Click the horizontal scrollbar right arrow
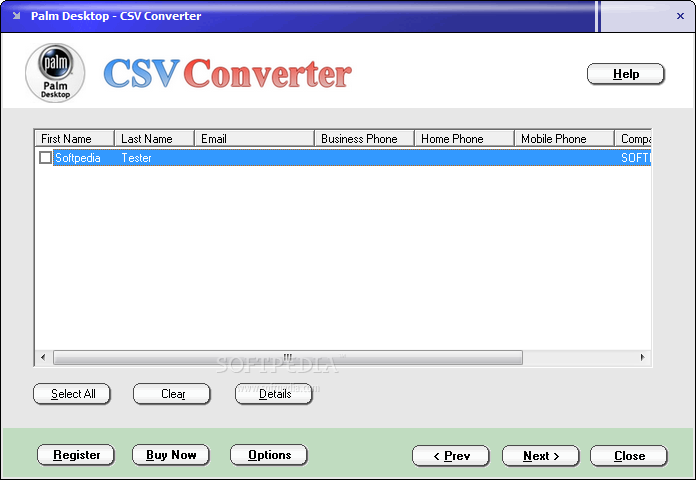The width and height of the screenshot is (696, 480). tap(642, 357)
